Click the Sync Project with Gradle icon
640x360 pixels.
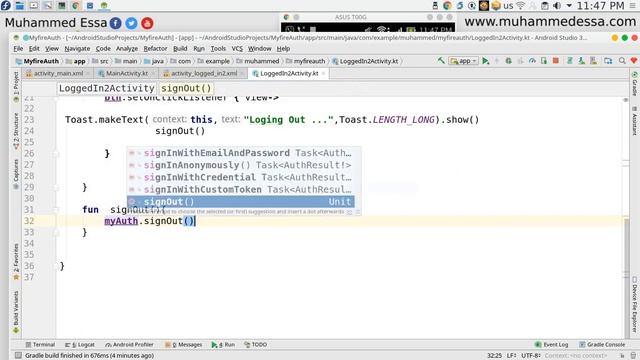coord(570,61)
